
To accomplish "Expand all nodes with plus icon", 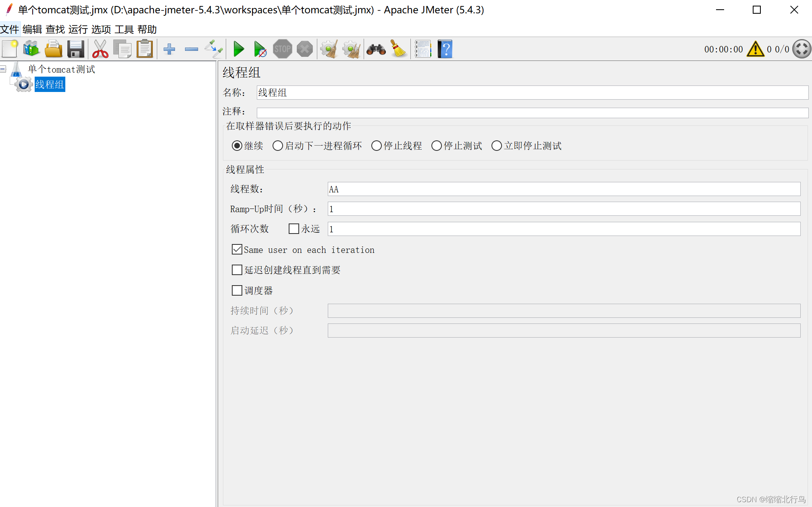I will tap(169, 49).
